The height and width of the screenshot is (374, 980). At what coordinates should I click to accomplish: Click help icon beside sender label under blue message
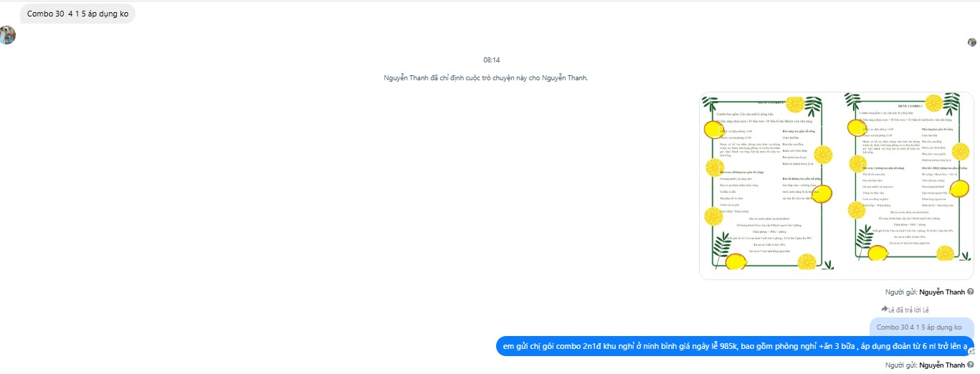coord(970,365)
